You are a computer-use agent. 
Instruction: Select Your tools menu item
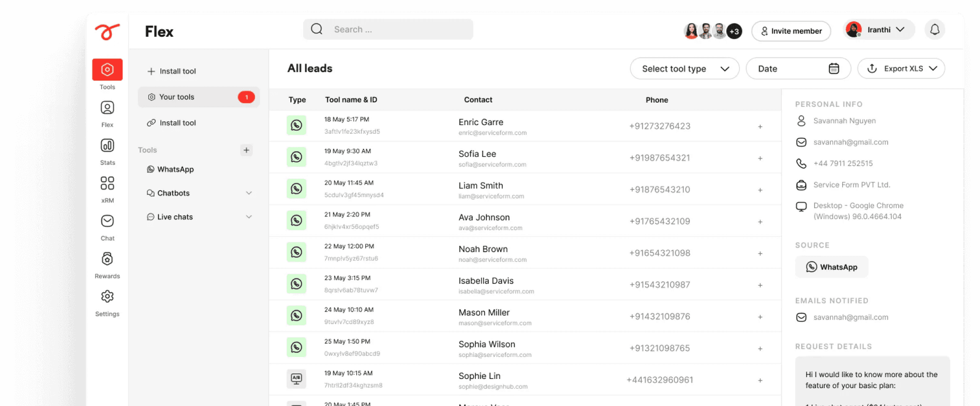tap(199, 97)
